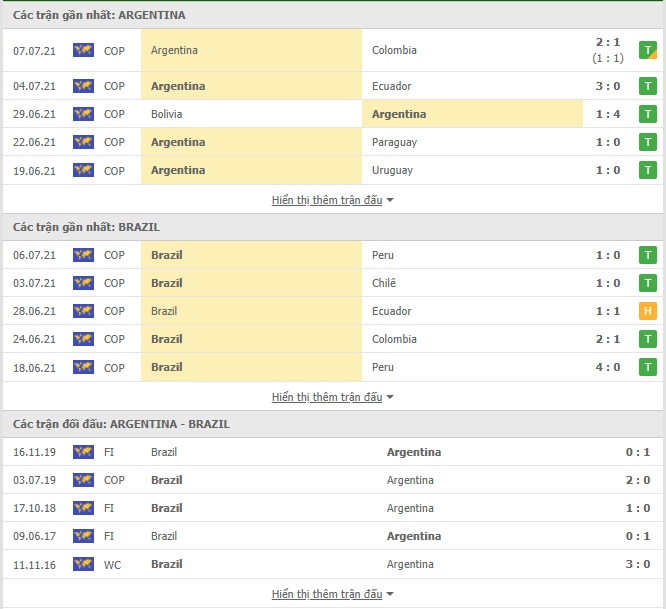Open the Brazil vs Argentina 2:0 score from 03.07.19
This screenshot has width=666, height=609.
point(638,480)
